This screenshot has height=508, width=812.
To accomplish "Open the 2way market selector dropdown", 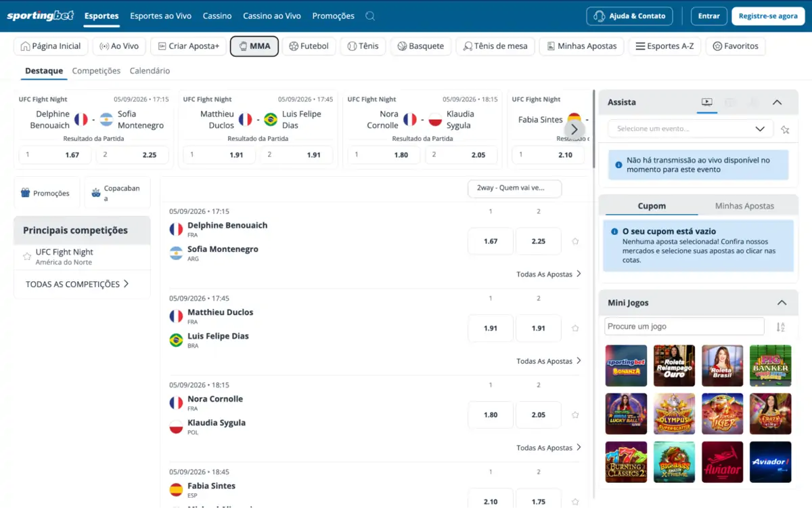I will [x=514, y=188].
